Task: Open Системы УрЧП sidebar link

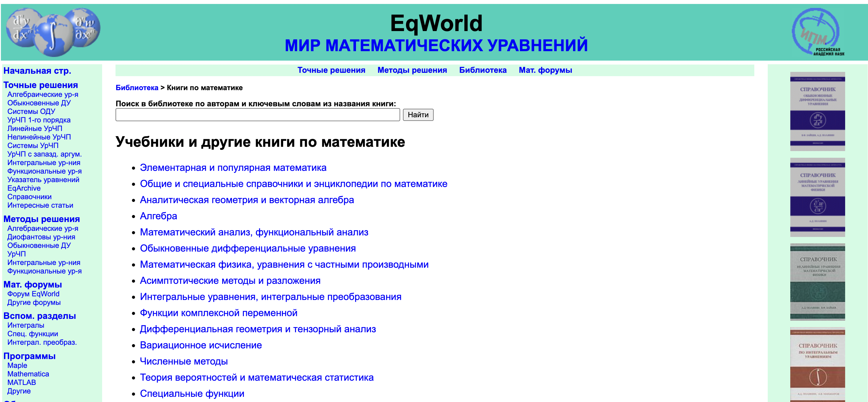Action: [x=33, y=146]
